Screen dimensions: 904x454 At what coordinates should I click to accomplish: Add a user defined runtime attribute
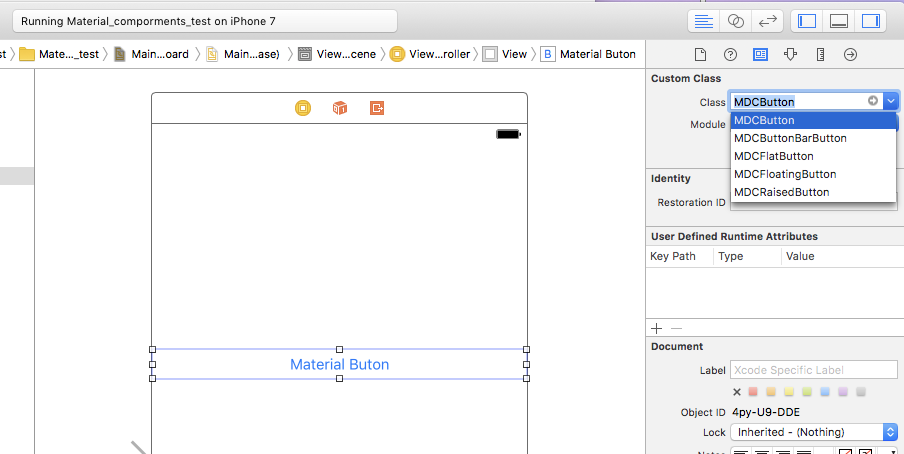[x=656, y=328]
